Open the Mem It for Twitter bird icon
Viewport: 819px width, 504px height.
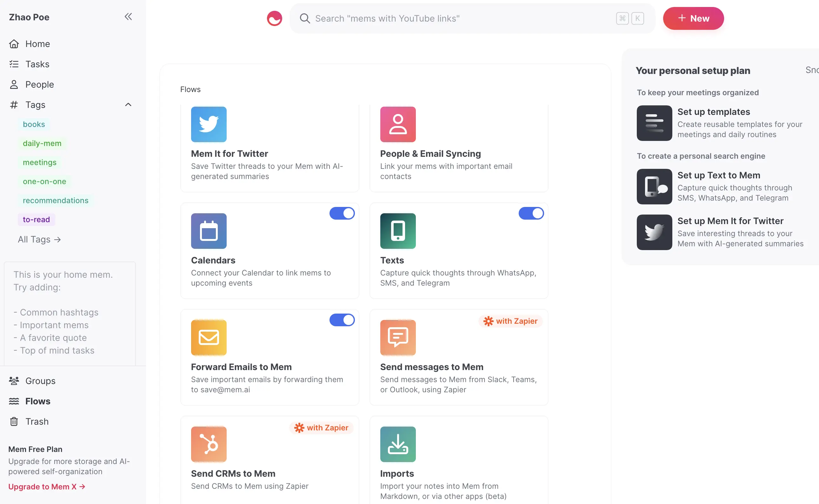tap(209, 124)
